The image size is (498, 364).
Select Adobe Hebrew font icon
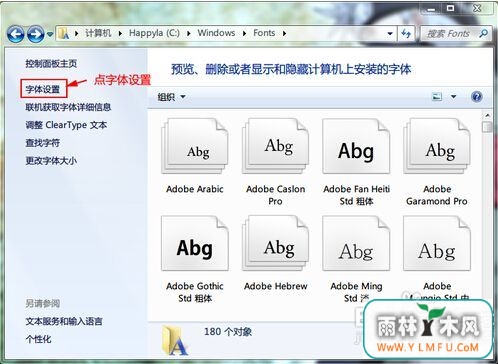275,243
